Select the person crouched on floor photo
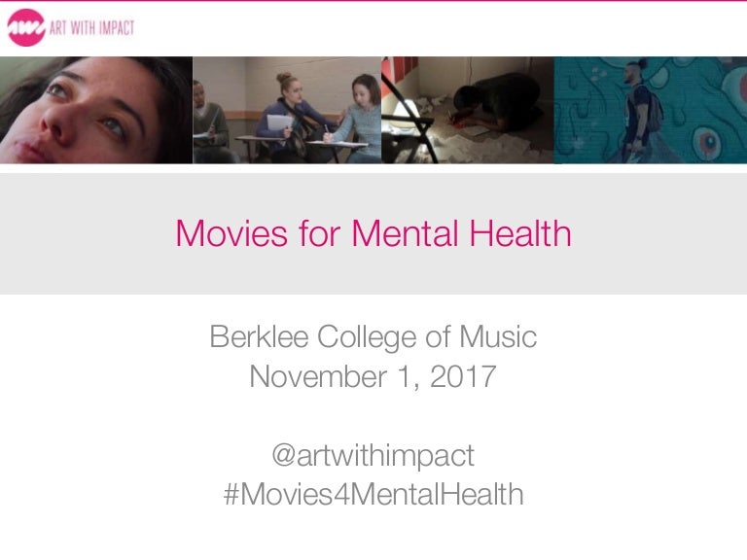The width and height of the screenshot is (747, 560). pyautogui.click(x=468, y=110)
